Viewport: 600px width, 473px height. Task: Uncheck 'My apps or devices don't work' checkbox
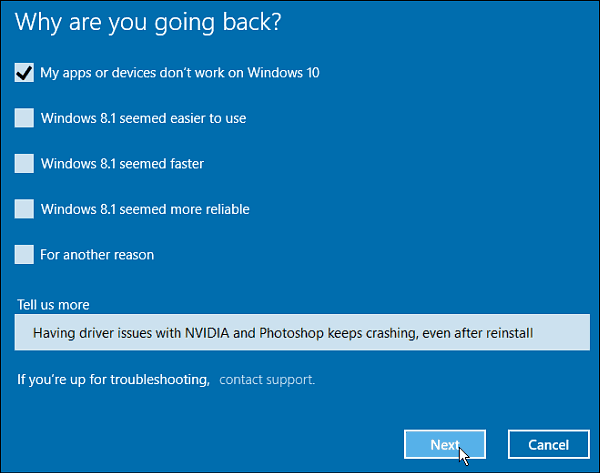click(x=24, y=73)
